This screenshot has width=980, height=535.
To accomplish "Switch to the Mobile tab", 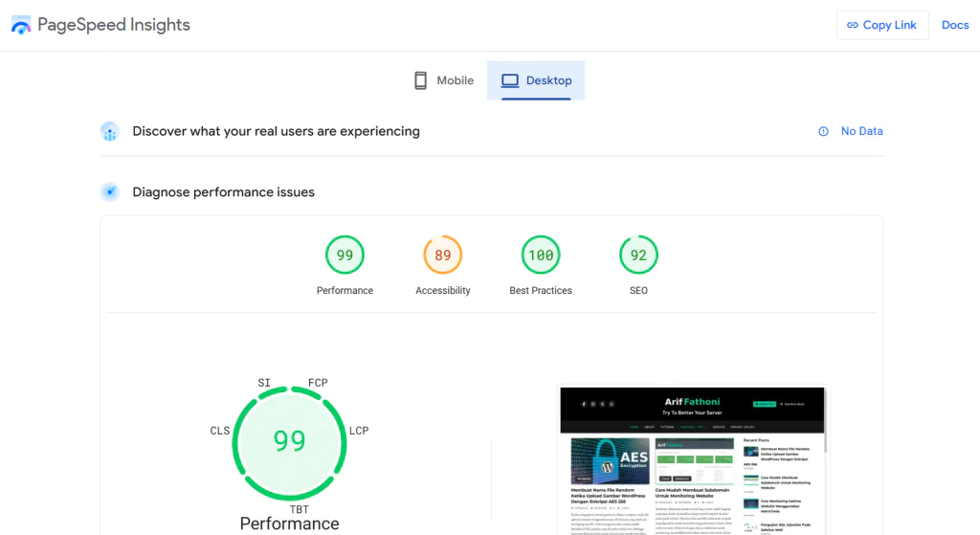I will 444,80.
